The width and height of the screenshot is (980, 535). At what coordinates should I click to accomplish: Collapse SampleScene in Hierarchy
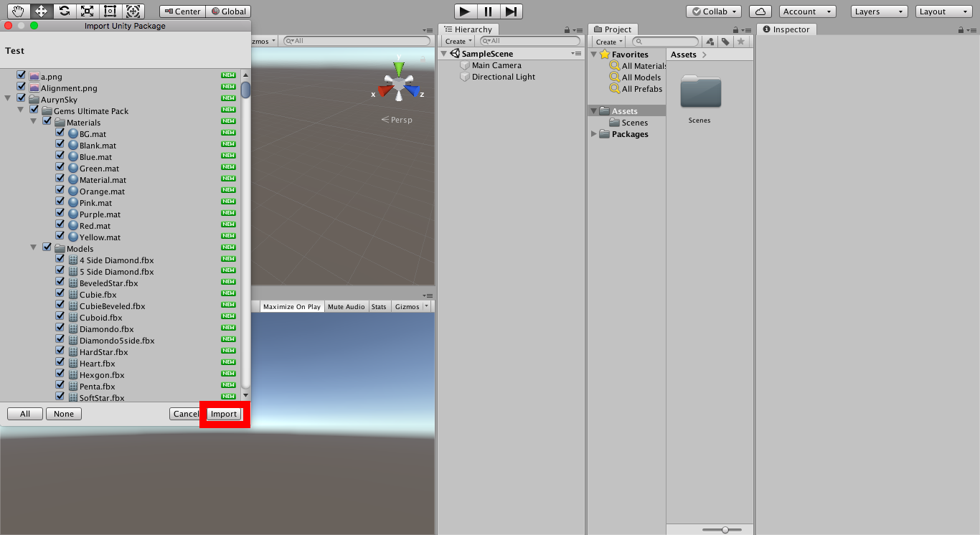(x=444, y=54)
